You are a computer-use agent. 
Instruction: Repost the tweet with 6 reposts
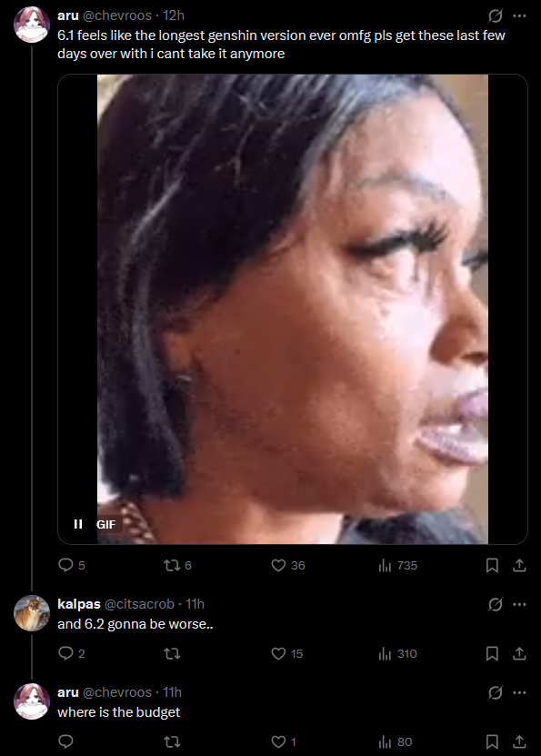(x=172, y=565)
